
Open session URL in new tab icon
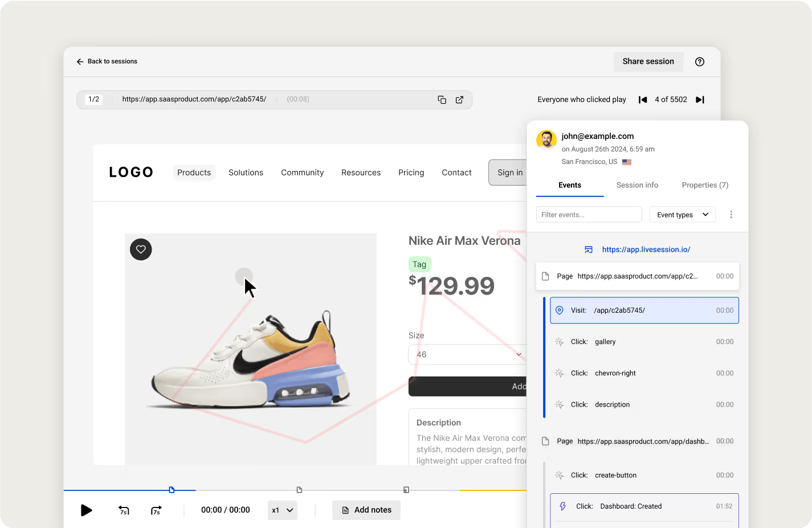tap(459, 100)
